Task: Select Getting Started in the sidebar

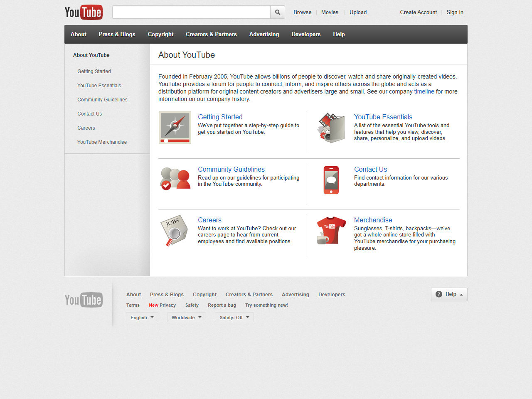Action: pyautogui.click(x=94, y=71)
